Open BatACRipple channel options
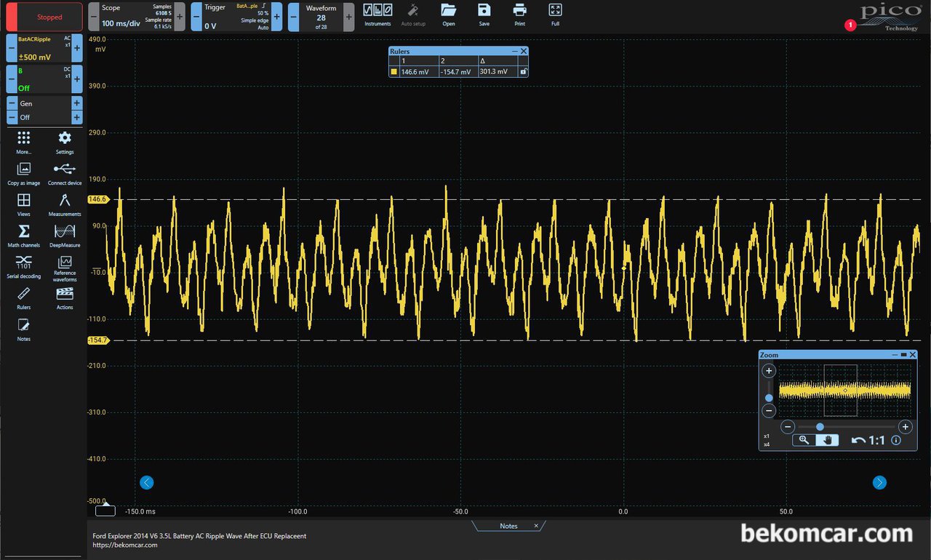The width and height of the screenshot is (931, 560). (x=44, y=48)
